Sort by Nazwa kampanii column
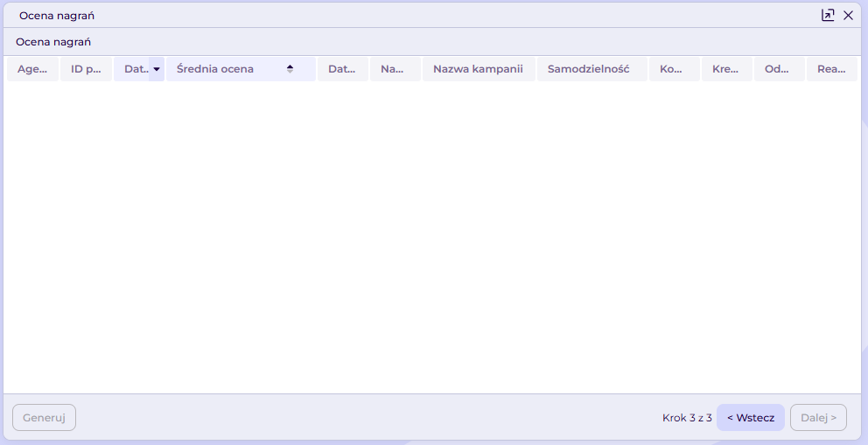 (479, 69)
